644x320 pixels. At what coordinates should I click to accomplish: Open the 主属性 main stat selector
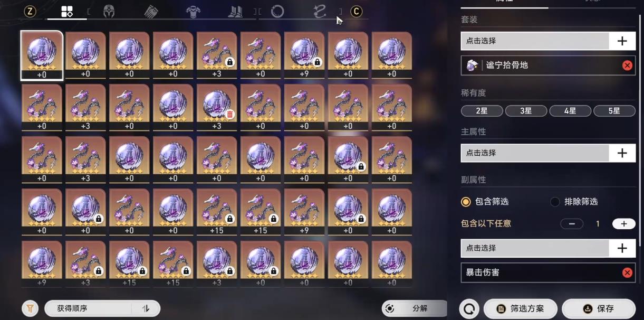548,153
